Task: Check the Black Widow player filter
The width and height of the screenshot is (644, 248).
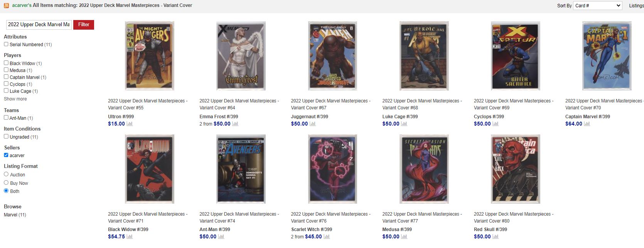Action: point(6,63)
